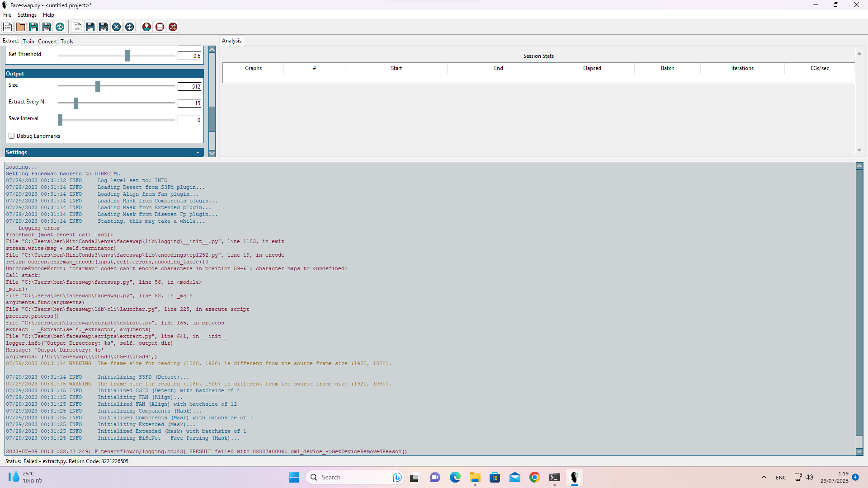Open the Settings menu
868x488 pixels.
(27, 15)
